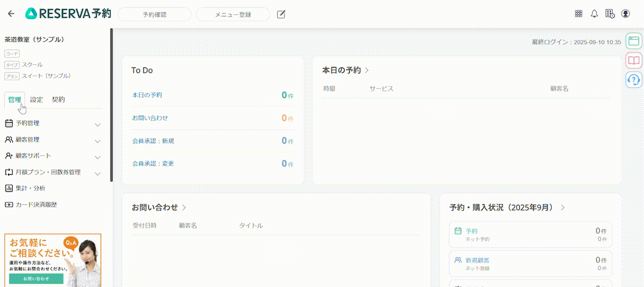Click the 月額プラン repeat icon
Viewport: 644px width, 287px height.
point(9,172)
